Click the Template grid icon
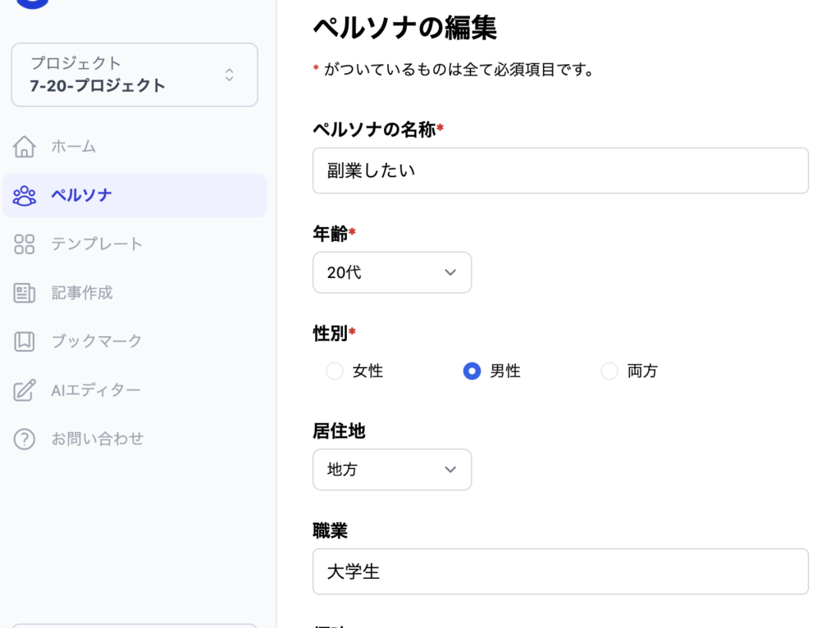This screenshot has height=628, width=840. coord(25,243)
